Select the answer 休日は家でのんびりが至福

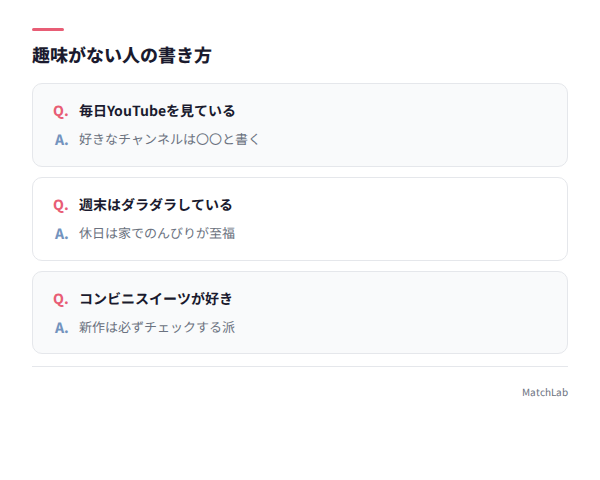tap(157, 233)
